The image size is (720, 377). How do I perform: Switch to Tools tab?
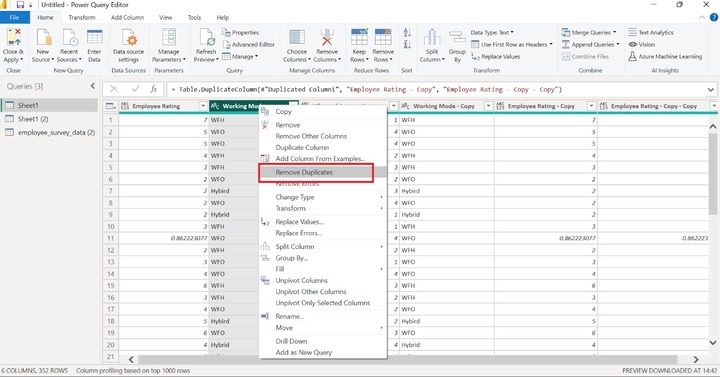tap(194, 17)
